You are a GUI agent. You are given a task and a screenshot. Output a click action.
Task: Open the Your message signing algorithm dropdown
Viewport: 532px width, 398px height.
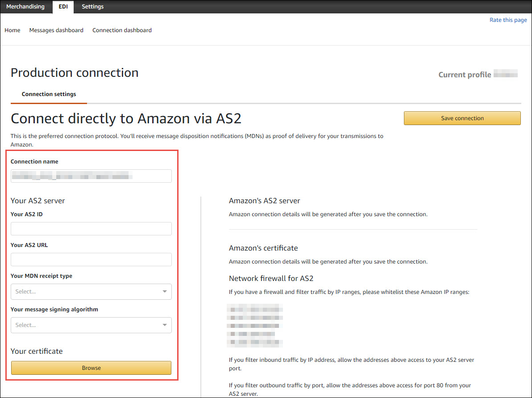[x=91, y=325]
